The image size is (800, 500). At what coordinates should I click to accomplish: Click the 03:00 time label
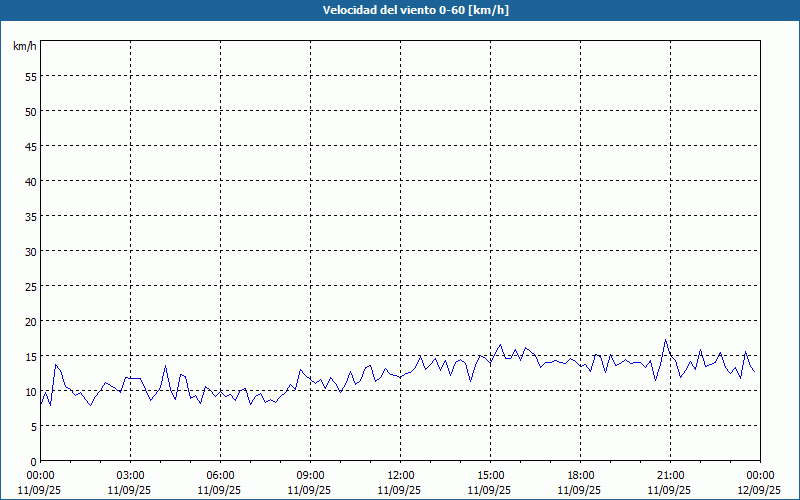[x=130, y=475]
